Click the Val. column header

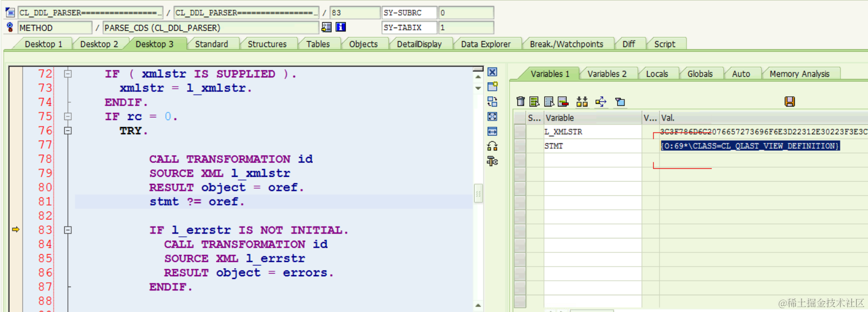point(763,118)
